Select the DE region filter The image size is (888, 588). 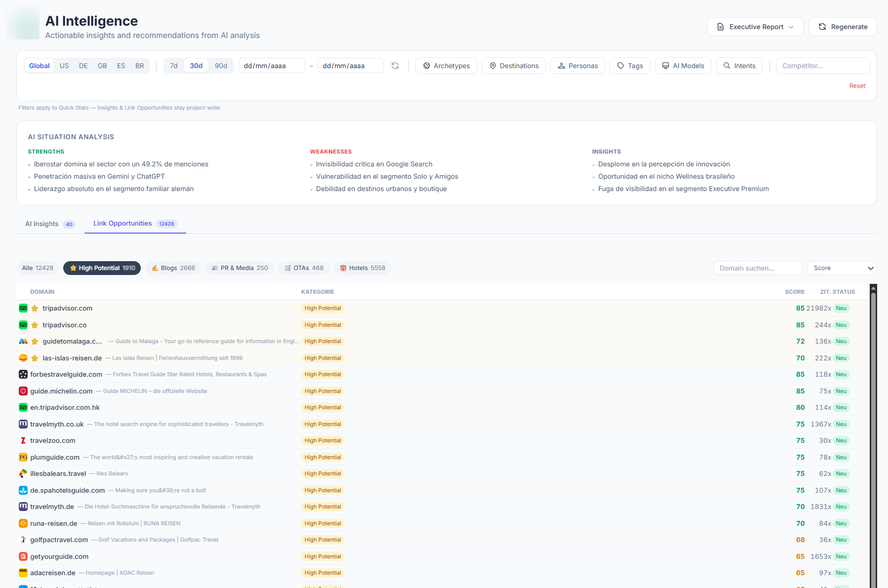(83, 66)
